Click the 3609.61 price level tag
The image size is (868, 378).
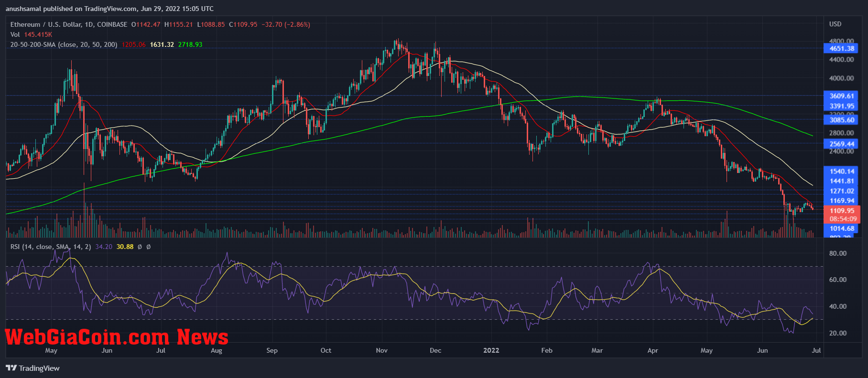pos(841,96)
